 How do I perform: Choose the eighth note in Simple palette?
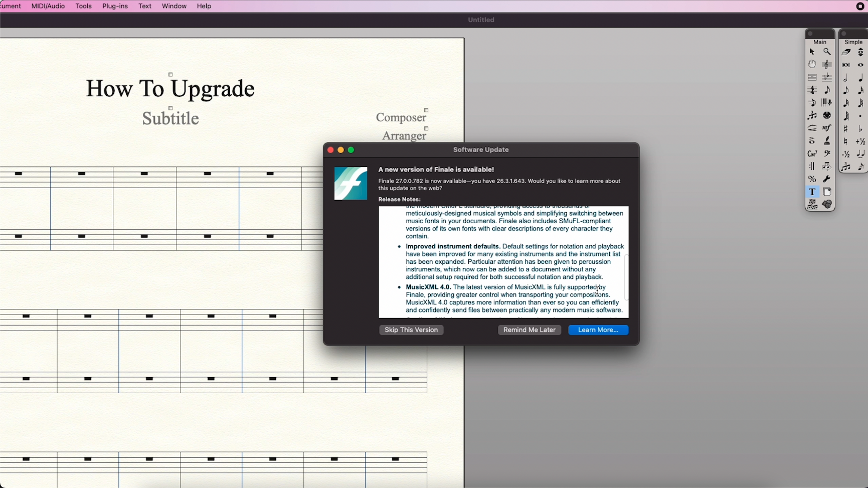(846, 91)
